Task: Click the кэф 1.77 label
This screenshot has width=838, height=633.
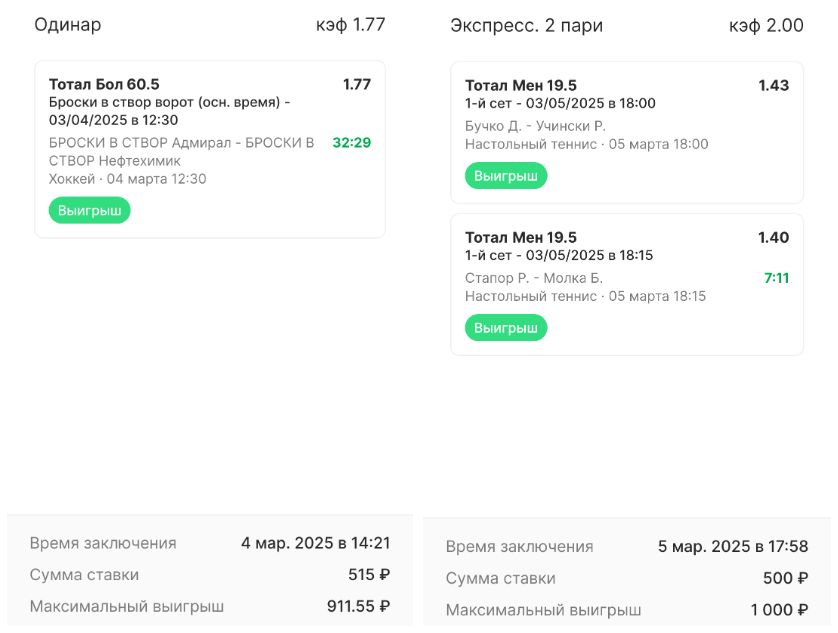Action: 350,25
